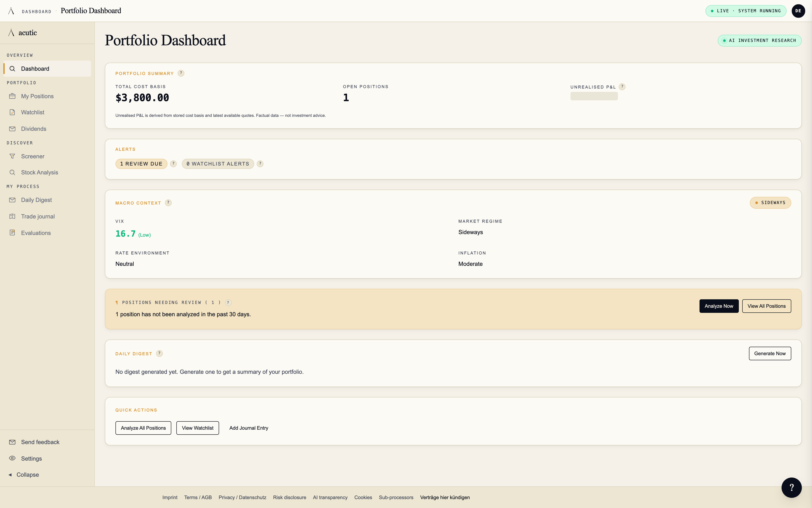
Task: Open help beside Watchlist Alerts badge
Action: pos(260,164)
